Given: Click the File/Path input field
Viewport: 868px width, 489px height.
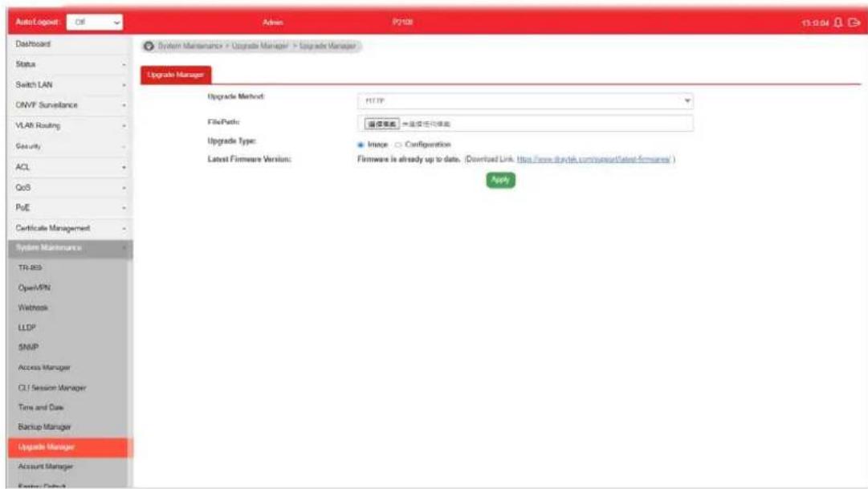Looking at the screenshot, I should click(525, 124).
